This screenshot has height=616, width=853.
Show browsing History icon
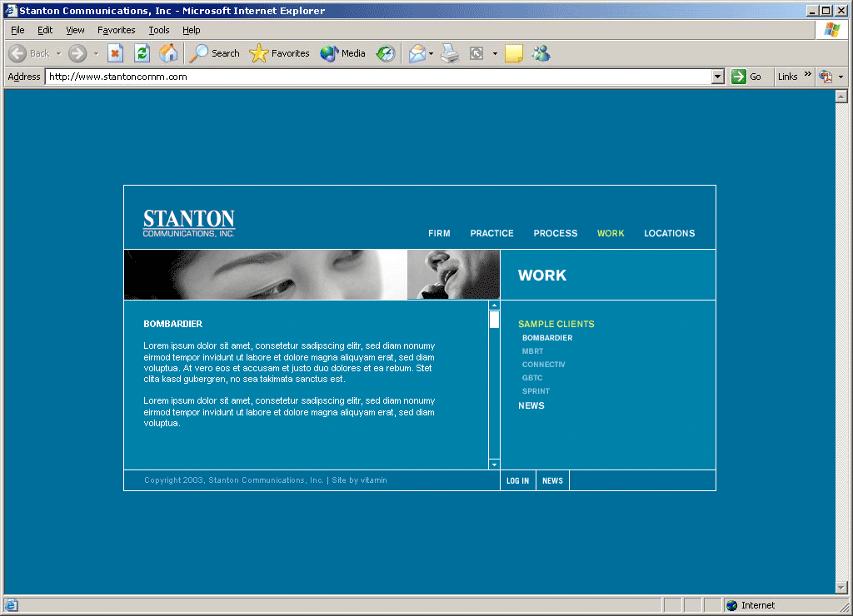pyautogui.click(x=385, y=53)
